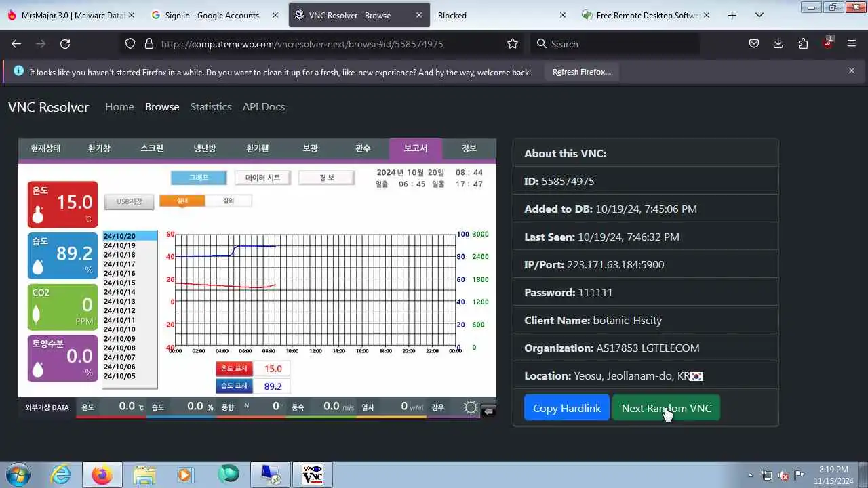The image size is (868, 488).
Task: Click the browser Search box
Action: point(616,44)
